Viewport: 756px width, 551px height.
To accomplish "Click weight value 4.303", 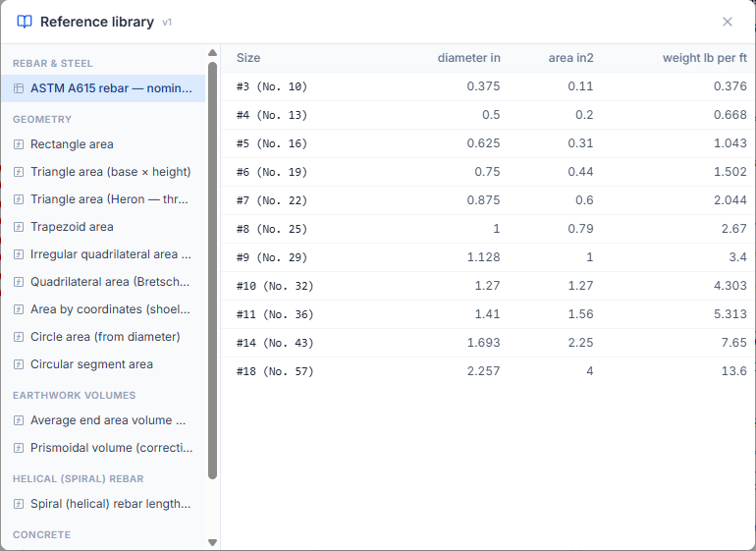I will click(729, 286).
